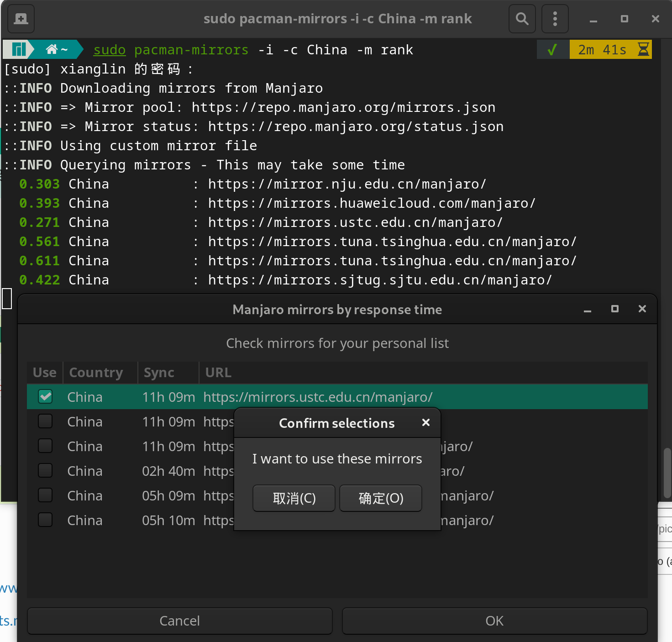Uncheck the mirrors.ustc.edu.cn mirror checkbox
This screenshot has height=642, width=672.
[45, 396]
